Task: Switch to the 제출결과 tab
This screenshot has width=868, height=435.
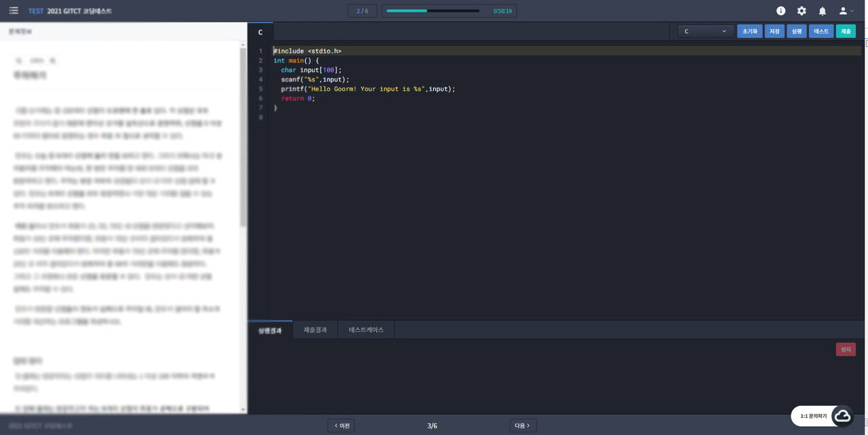Action: (x=315, y=330)
